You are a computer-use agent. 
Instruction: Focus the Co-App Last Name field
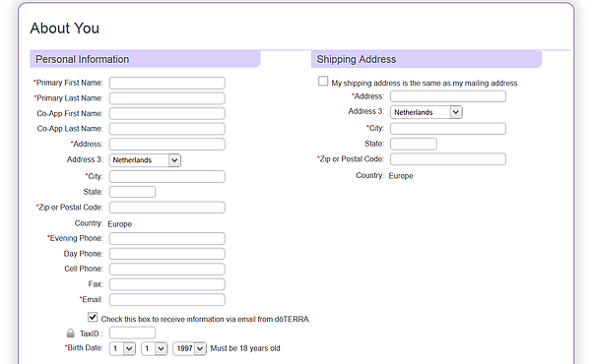coord(167,129)
